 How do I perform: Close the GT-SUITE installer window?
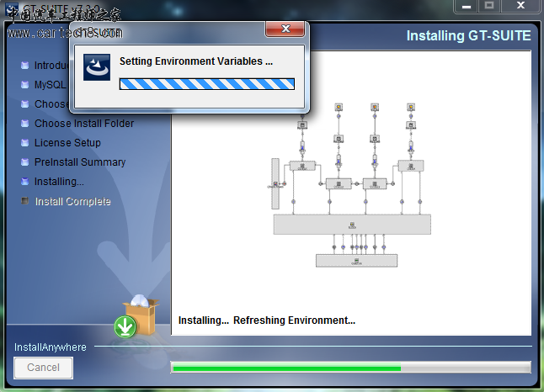pos(520,6)
